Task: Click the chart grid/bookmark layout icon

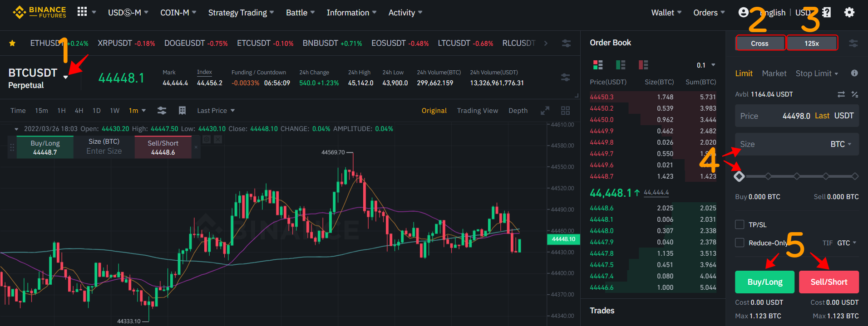Action: click(182, 111)
